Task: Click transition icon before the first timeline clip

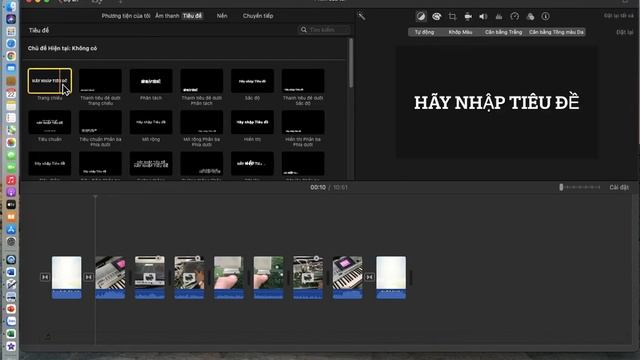Action: pos(45,277)
